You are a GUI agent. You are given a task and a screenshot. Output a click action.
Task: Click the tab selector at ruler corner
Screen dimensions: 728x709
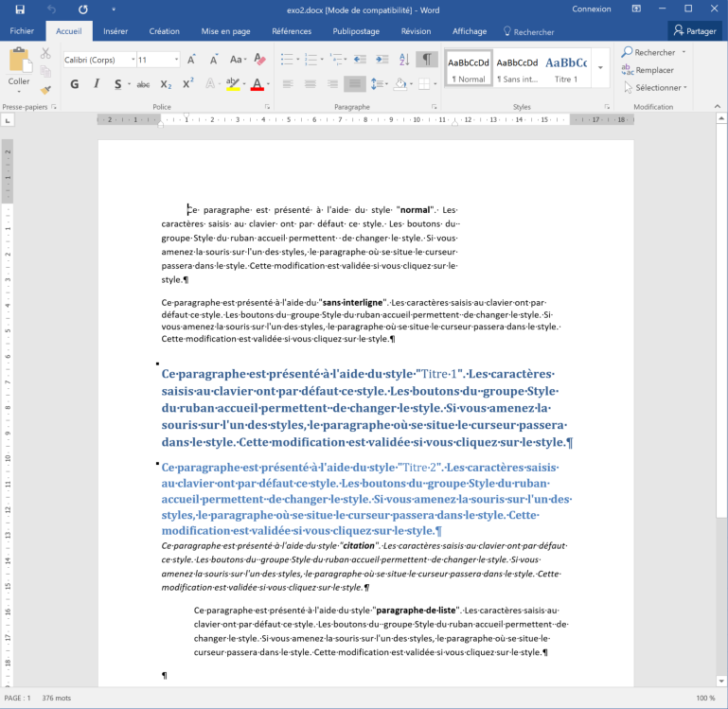(x=8, y=121)
